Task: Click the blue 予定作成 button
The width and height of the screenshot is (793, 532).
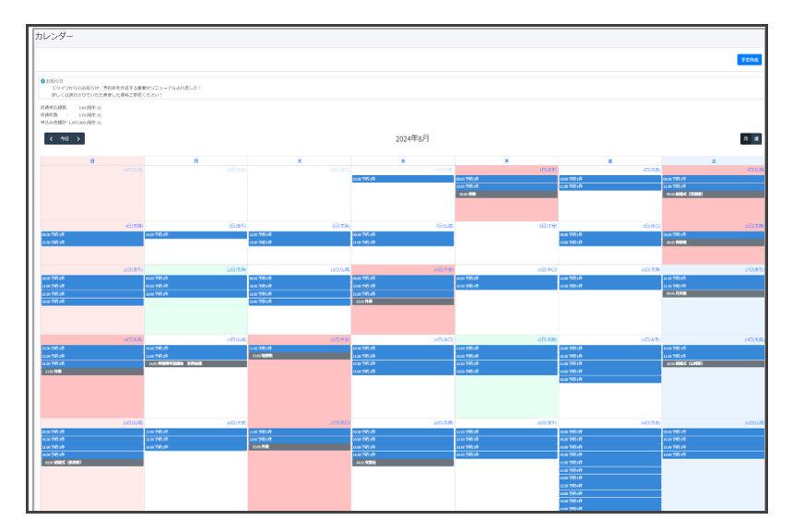Action: (749, 60)
